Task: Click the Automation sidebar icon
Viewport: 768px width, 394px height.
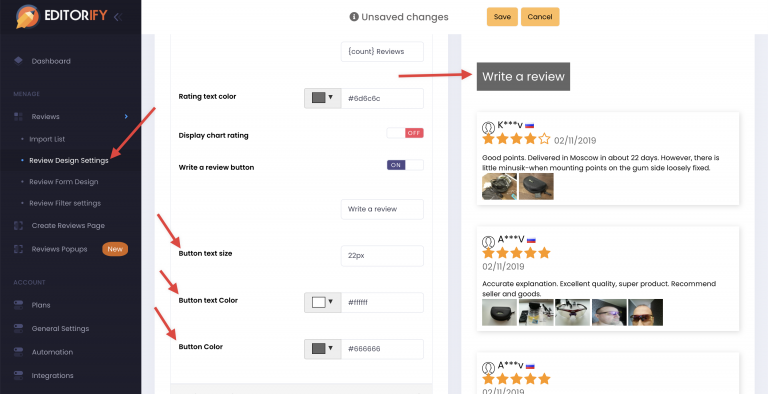Action: point(18,352)
